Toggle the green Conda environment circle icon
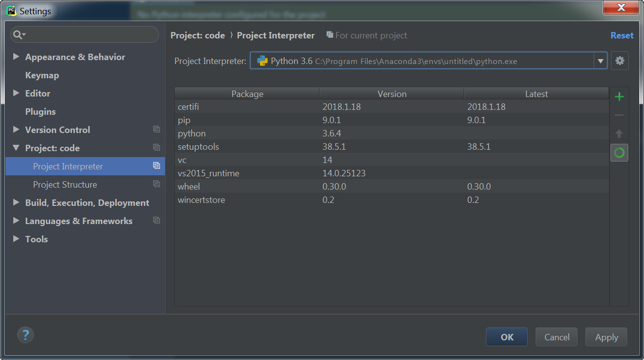This screenshot has height=360, width=644. click(619, 153)
